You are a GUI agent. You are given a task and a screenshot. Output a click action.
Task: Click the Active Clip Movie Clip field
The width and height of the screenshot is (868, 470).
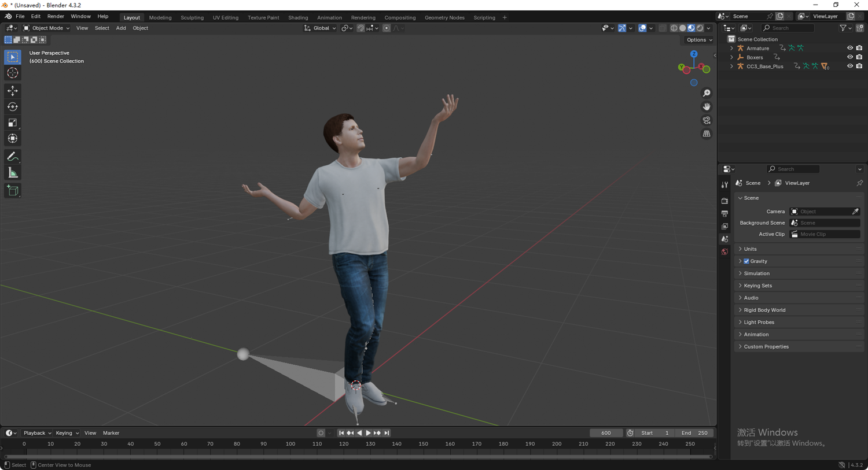[825, 234]
